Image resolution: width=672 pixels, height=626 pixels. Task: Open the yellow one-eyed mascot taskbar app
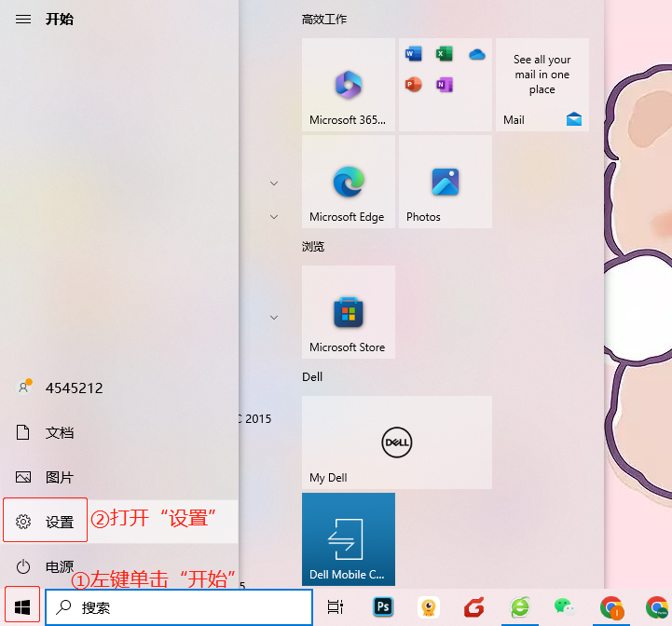(x=429, y=606)
